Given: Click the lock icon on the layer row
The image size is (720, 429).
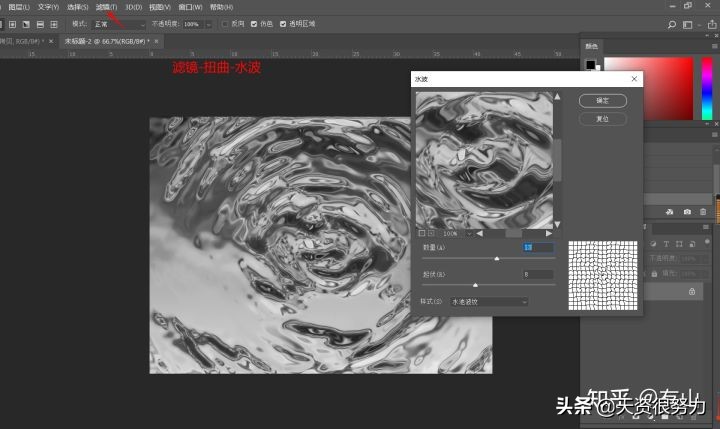Looking at the screenshot, I should click(692, 292).
